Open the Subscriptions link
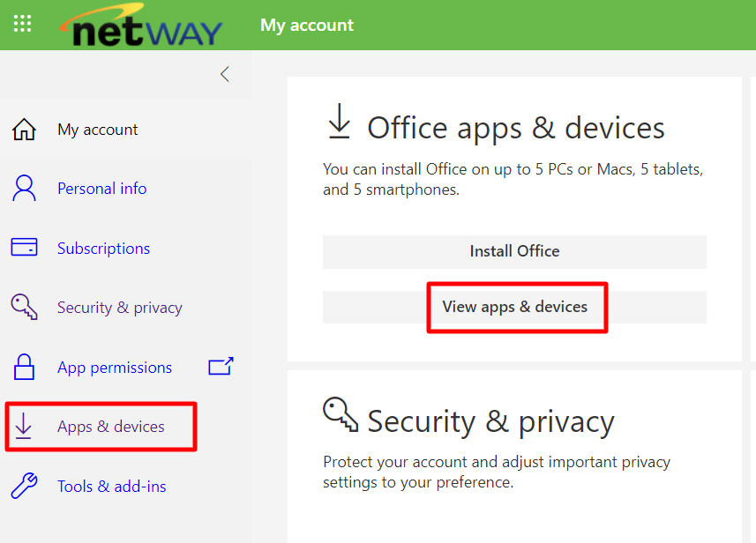 click(103, 249)
